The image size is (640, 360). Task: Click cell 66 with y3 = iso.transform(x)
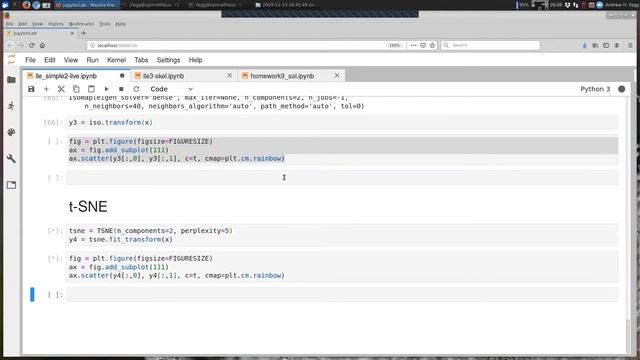pos(342,122)
